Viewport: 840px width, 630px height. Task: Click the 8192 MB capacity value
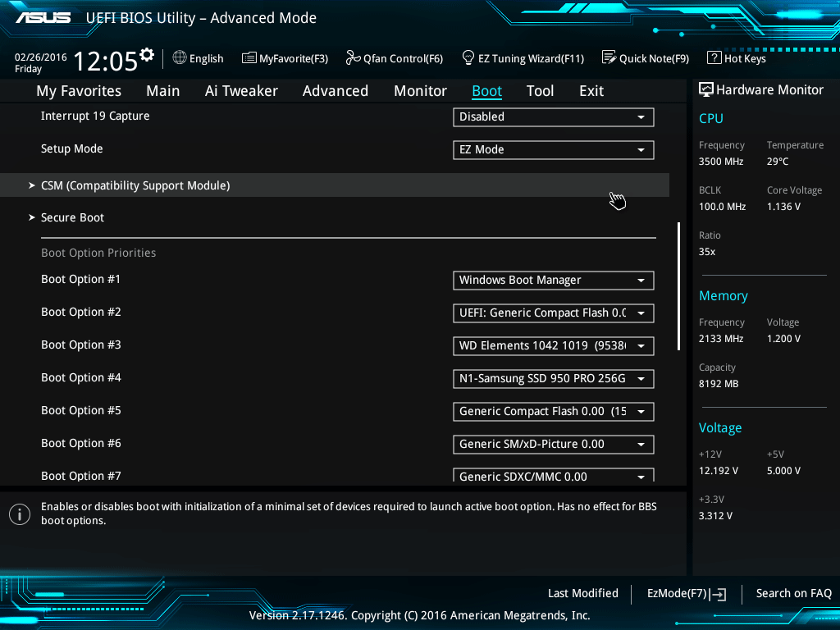tap(719, 384)
